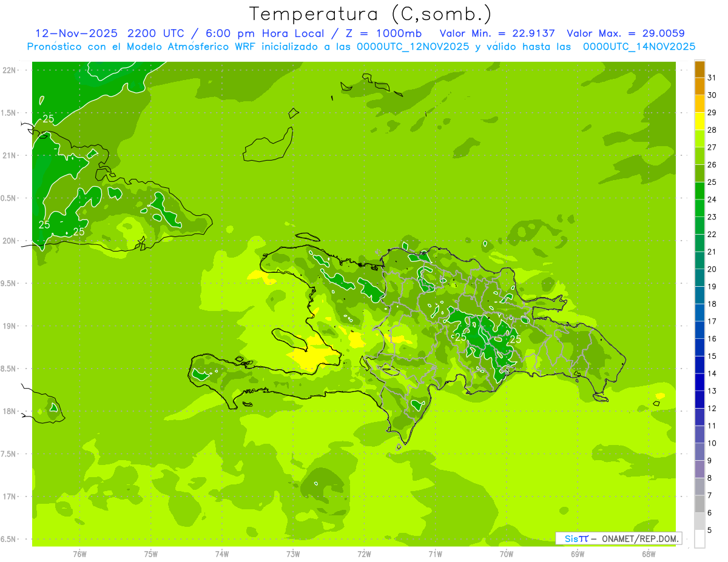Click the title Temperatura (C,somb.)
Viewport: 728px width, 562px height.
tap(371, 13)
